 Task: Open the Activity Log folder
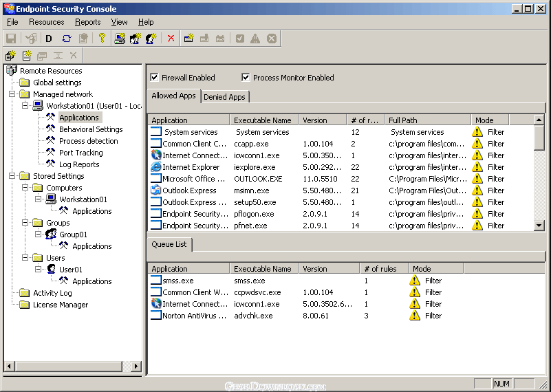[52, 292]
